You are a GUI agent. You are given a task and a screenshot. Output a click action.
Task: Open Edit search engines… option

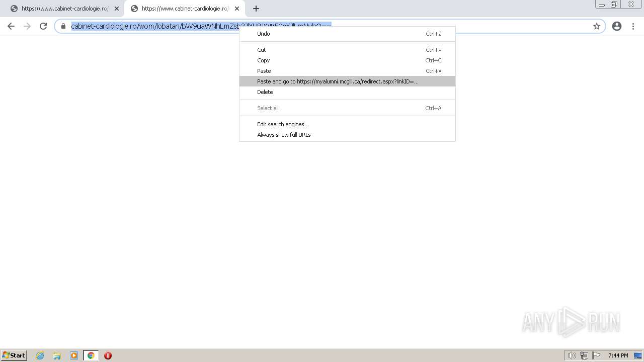(347, 124)
